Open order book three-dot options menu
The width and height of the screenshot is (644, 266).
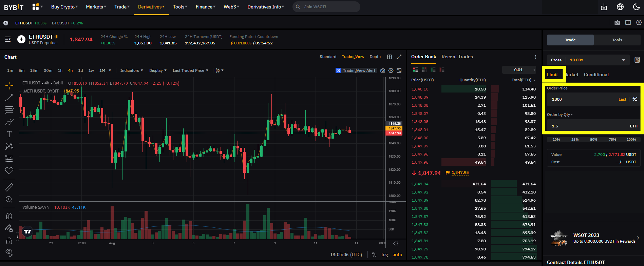535,57
